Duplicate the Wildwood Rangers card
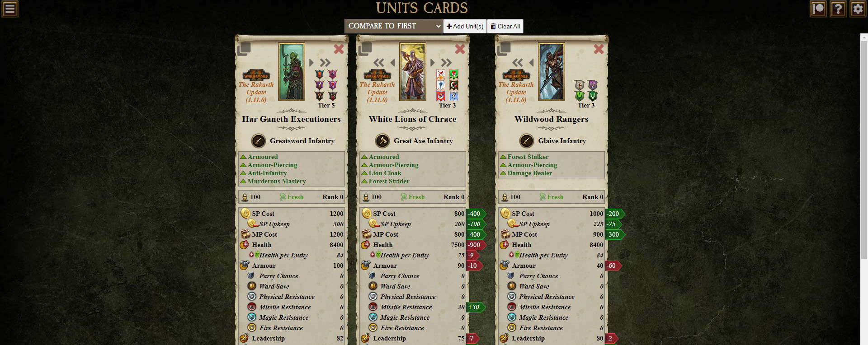 504,49
